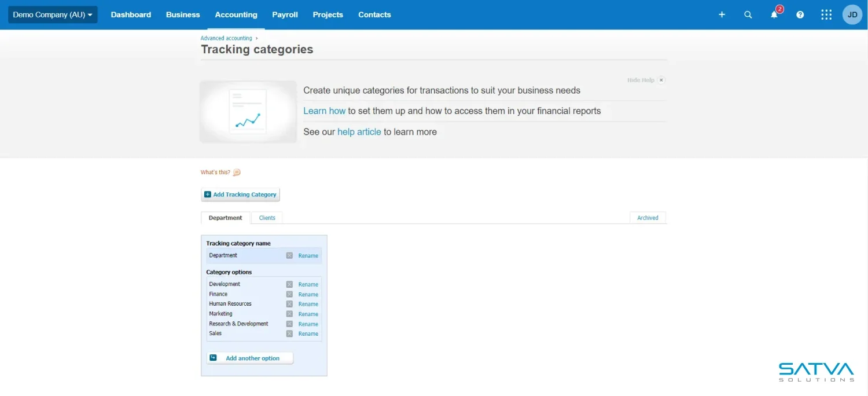The width and height of the screenshot is (868, 396).
Task: Click the What's this? link
Action: [215, 173]
